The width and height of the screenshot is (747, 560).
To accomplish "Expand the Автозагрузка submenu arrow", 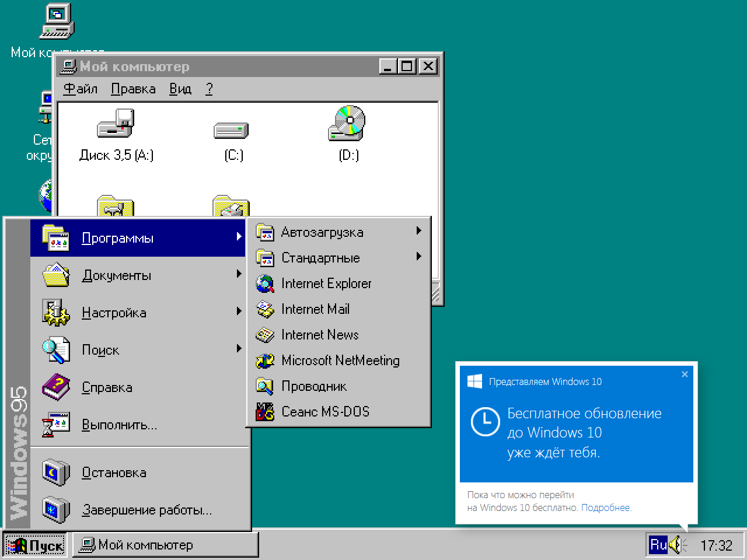I will [x=418, y=230].
